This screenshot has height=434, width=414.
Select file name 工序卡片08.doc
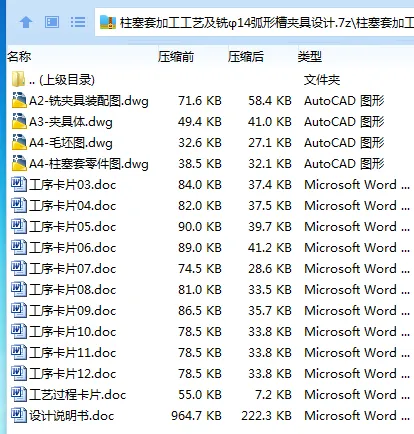pyautogui.click(x=72, y=290)
